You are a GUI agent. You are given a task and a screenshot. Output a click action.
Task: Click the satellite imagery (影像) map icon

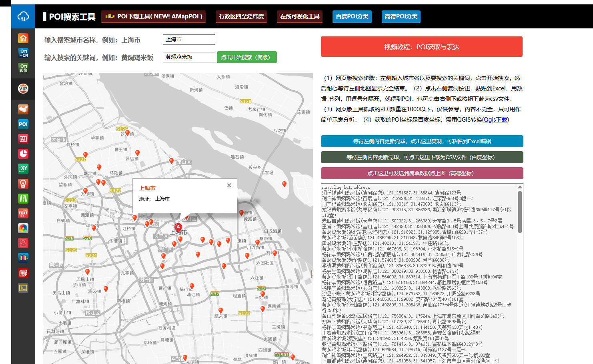(23, 68)
